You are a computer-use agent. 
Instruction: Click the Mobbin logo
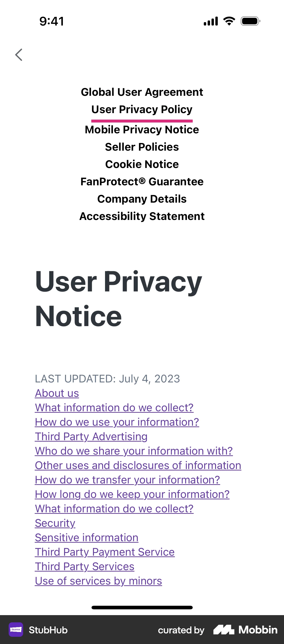click(x=245, y=630)
